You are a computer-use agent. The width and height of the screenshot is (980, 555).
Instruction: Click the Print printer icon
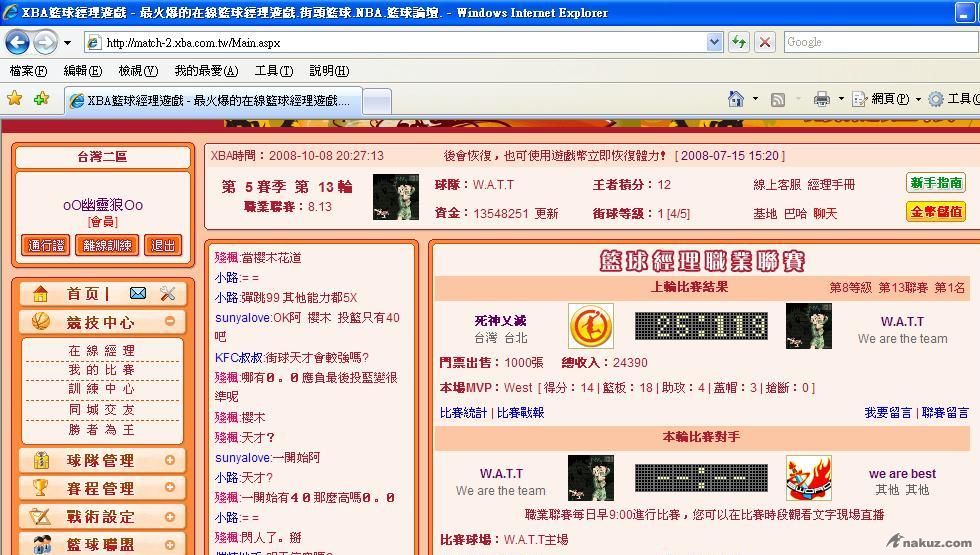click(821, 99)
